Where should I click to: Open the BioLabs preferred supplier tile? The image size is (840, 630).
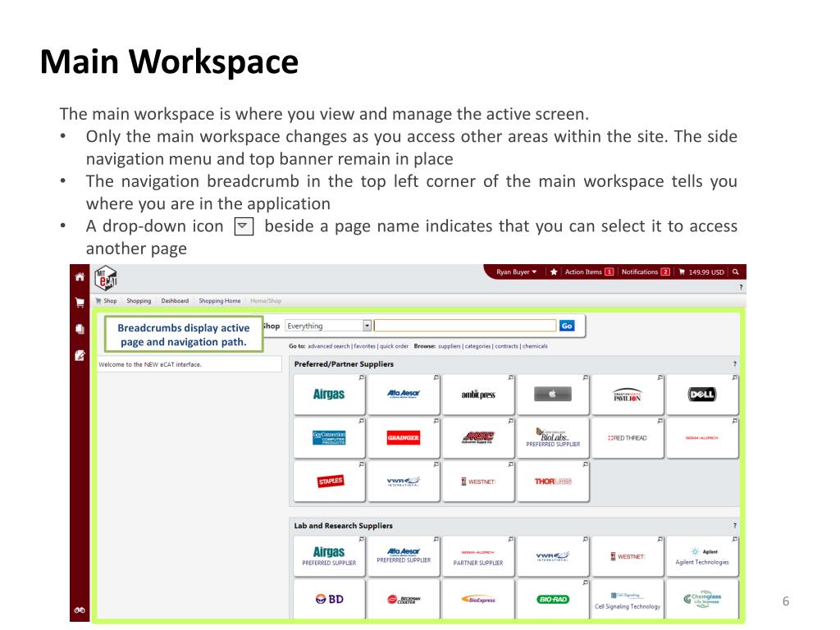(x=553, y=438)
